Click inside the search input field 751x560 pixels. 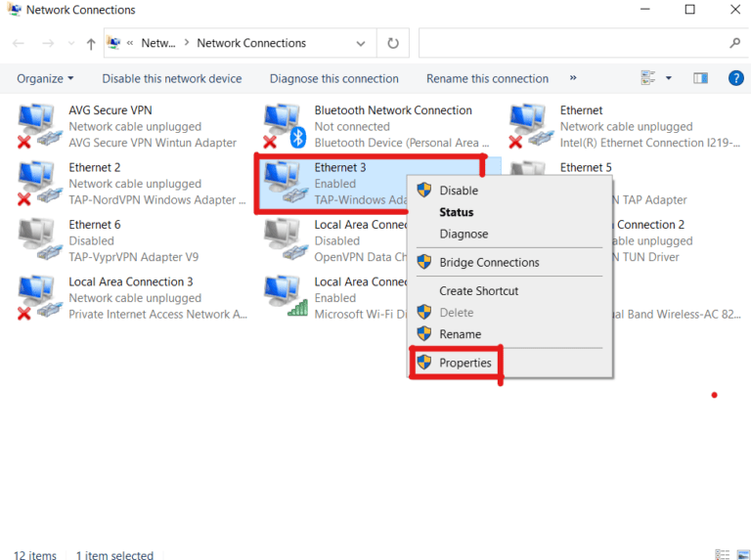pos(572,43)
